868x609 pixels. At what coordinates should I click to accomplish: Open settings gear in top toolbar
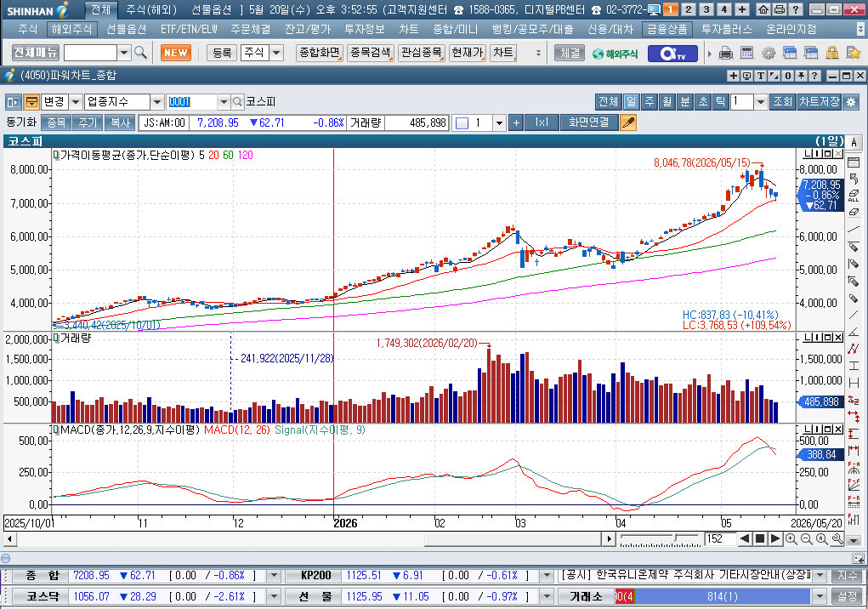point(769,53)
